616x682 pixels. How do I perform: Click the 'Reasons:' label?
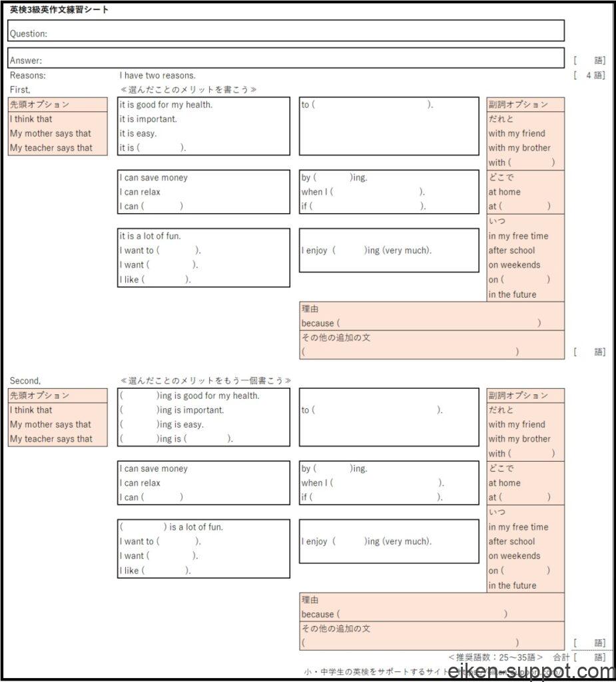pos(28,76)
